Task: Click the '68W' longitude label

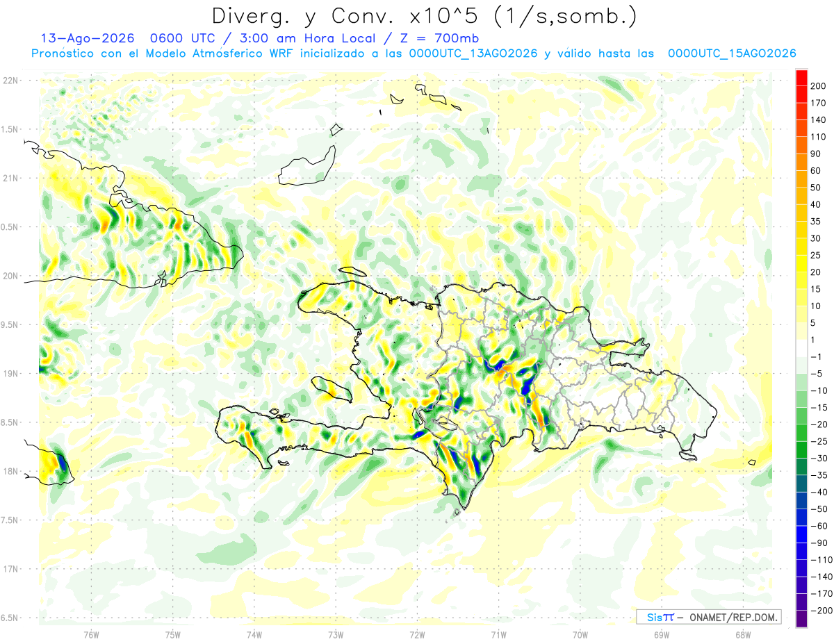Action: (x=743, y=635)
